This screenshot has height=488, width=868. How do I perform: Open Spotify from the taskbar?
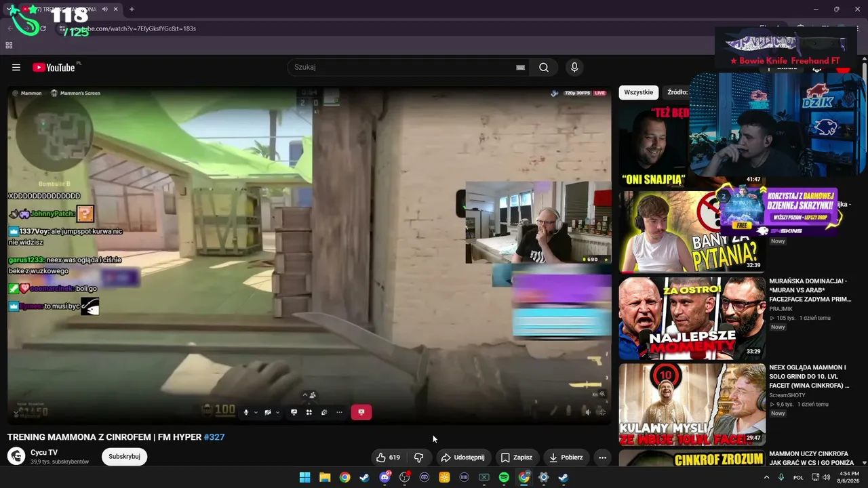pyautogui.click(x=504, y=477)
